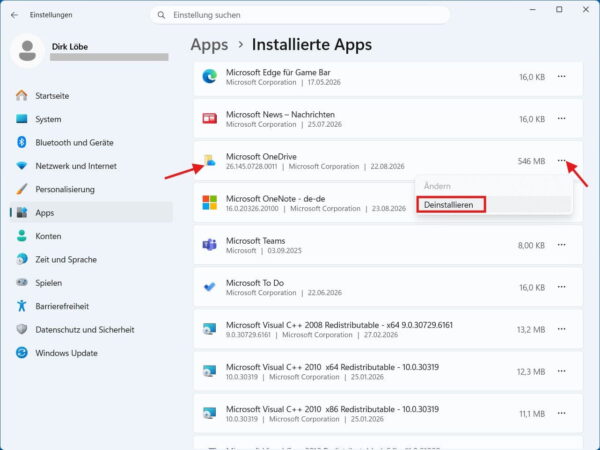Open more options for Microsoft To Do
This screenshot has width=600, height=450.
[x=561, y=287]
